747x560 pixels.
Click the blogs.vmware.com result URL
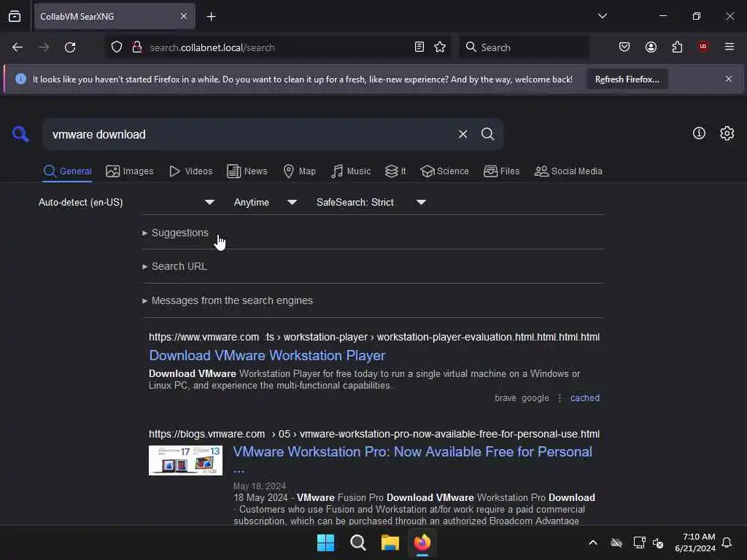tap(374, 435)
